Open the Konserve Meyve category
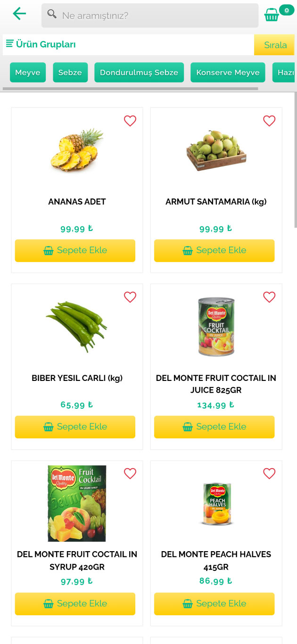This screenshot has width=297, height=644. click(228, 73)
